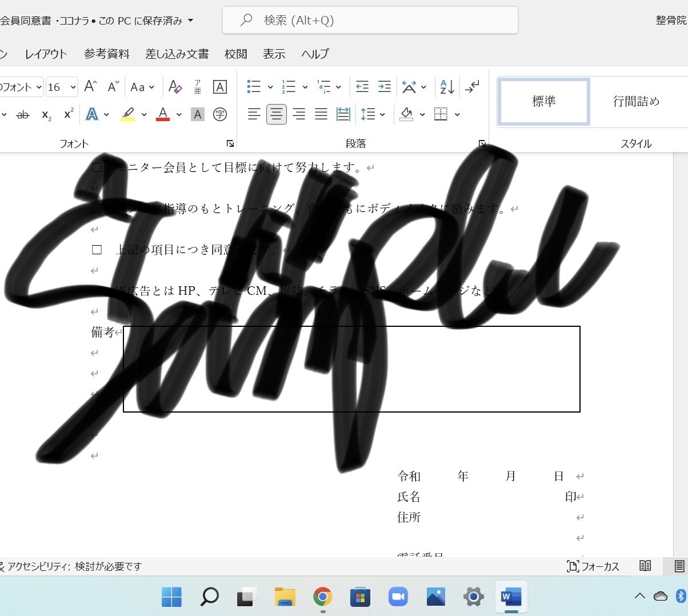
Task: Click inside the 備考 text box
Action: coord(351,369)
